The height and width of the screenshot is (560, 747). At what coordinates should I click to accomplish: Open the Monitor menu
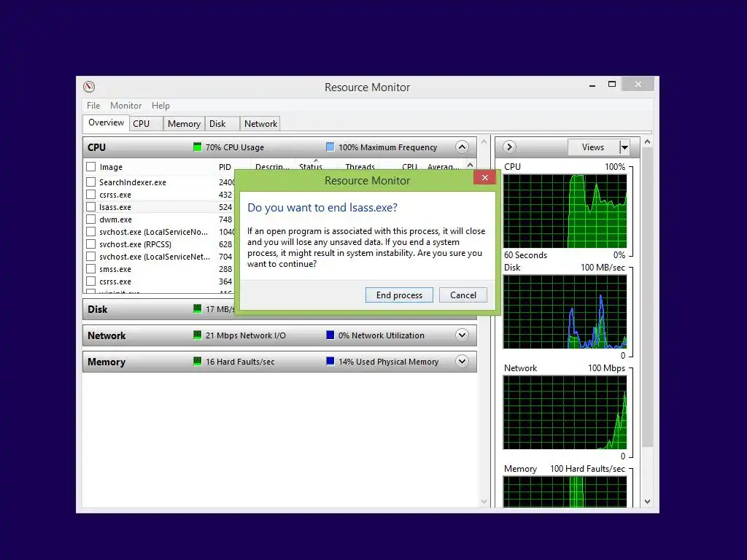(x=125, y=105)
